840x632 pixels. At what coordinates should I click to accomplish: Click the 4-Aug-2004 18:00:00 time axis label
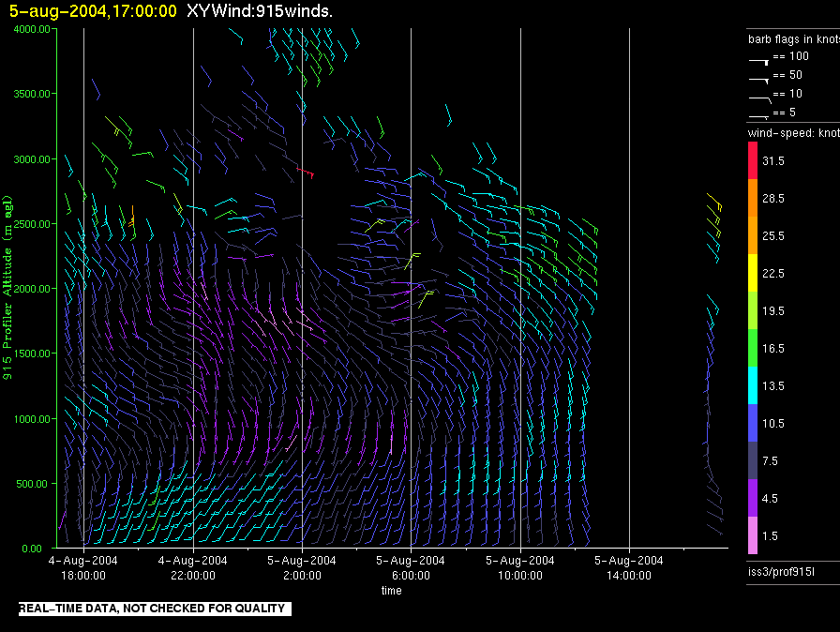click(83, 567)
